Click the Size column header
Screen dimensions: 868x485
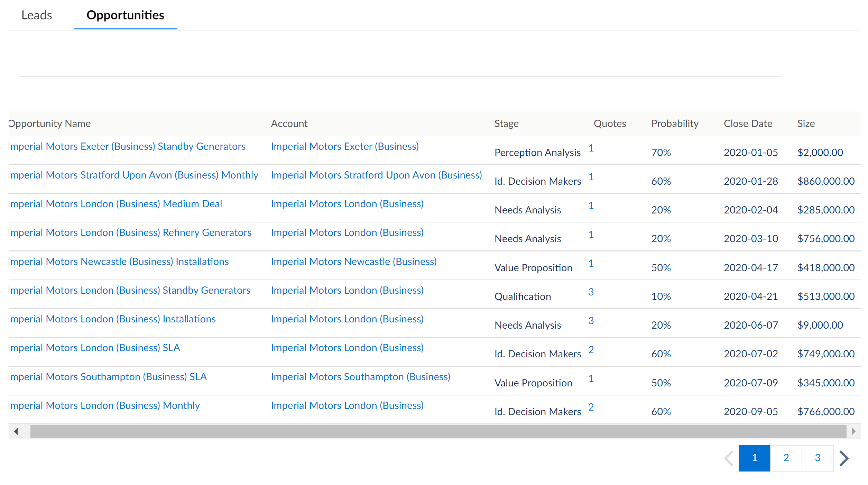pyautogui.click(x=806, y=123)
